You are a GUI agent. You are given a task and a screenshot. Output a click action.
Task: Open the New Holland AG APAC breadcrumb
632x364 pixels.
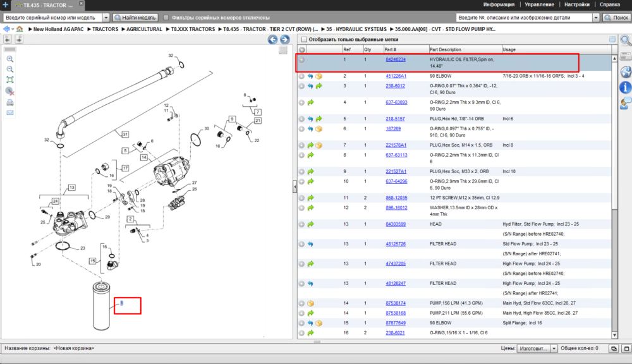pyautogui.click(x=58, y=29)
